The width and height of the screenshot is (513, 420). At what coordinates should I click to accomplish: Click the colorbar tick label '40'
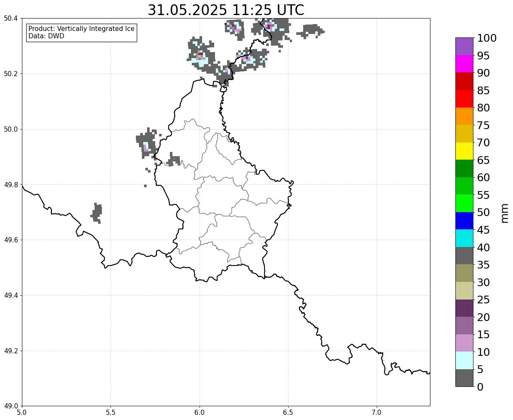pyautogui.click(x=484, y=247)
